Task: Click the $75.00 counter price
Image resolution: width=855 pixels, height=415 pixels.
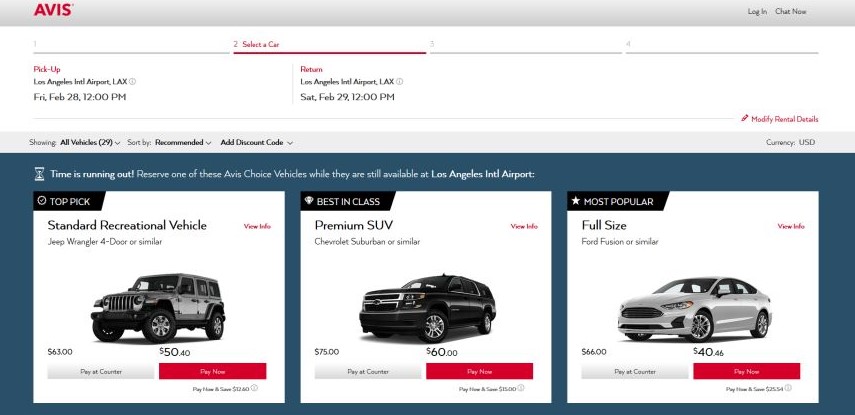Action: click(x=327, y=352)
